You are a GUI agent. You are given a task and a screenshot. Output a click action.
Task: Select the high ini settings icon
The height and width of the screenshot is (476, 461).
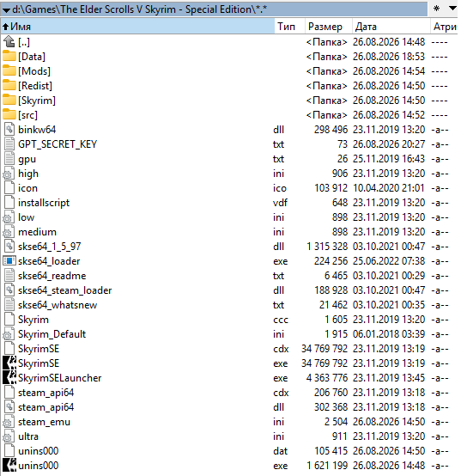9,174
